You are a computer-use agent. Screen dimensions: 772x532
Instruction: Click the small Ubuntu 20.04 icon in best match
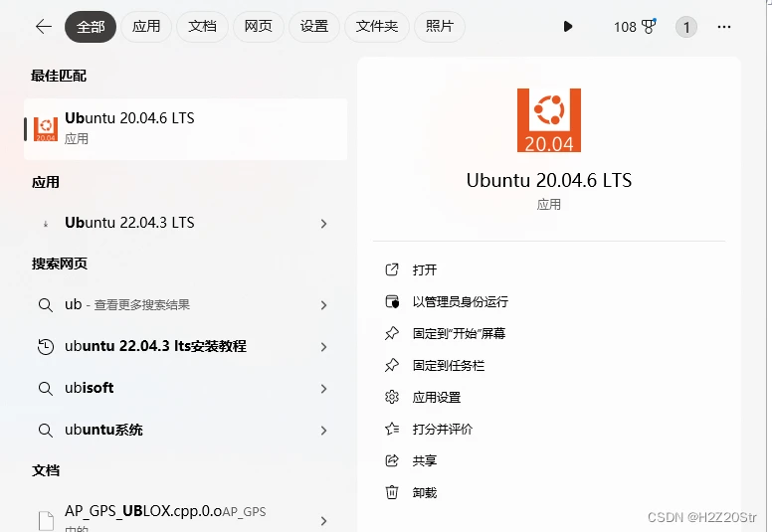click(x=46, y=129)
